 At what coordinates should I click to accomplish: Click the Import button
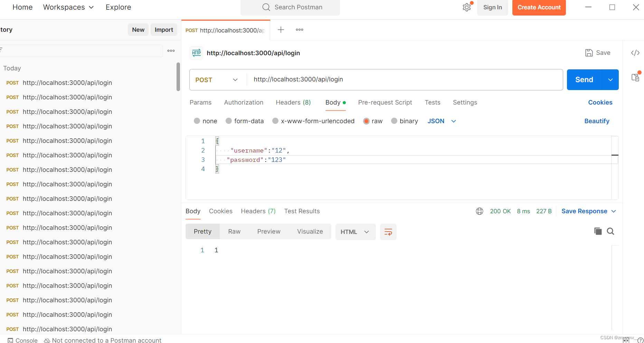(164, 30)
